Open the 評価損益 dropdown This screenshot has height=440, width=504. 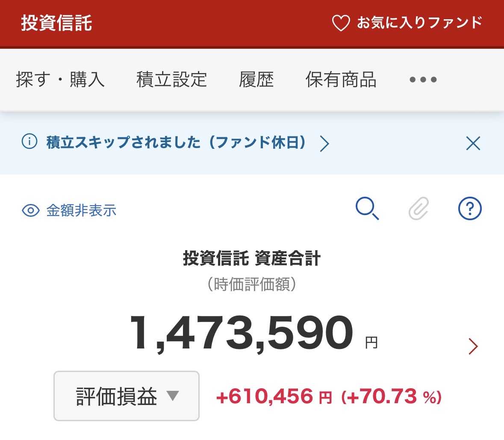pyautogui.click(x=127, y=396)
